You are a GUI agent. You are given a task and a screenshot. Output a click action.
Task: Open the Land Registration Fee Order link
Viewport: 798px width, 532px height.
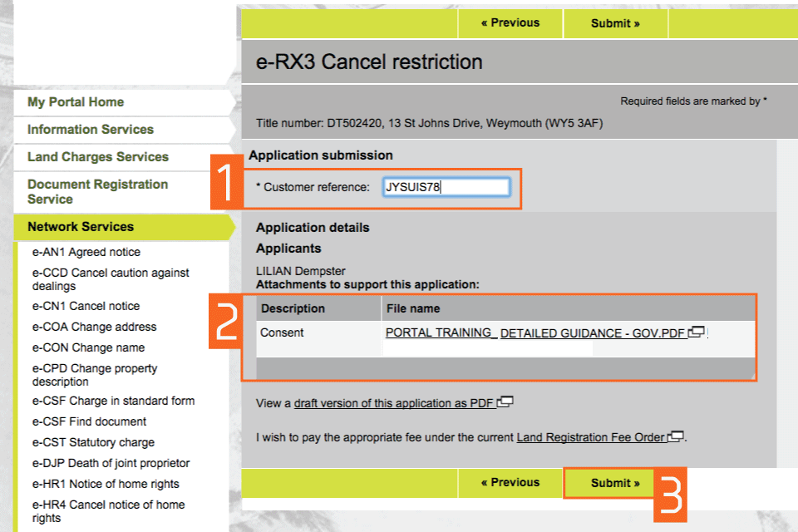click(x=591, y=437)
